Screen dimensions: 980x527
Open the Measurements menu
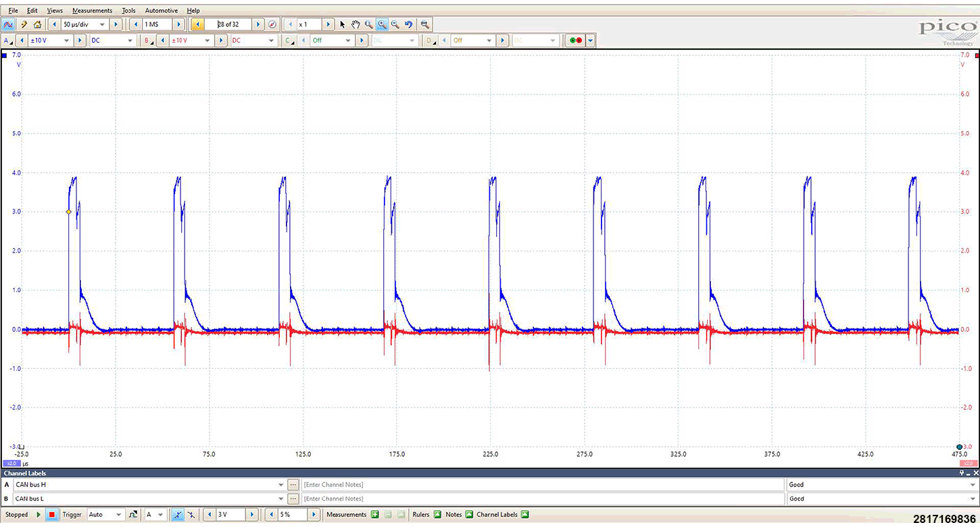coord(92,11)
